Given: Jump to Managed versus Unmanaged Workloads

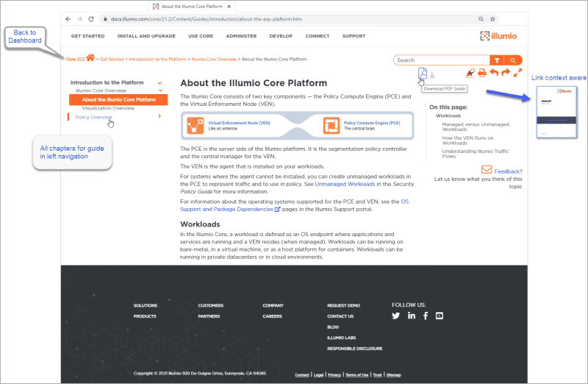Looking at the screenshot, I should [x=476, y=127].
